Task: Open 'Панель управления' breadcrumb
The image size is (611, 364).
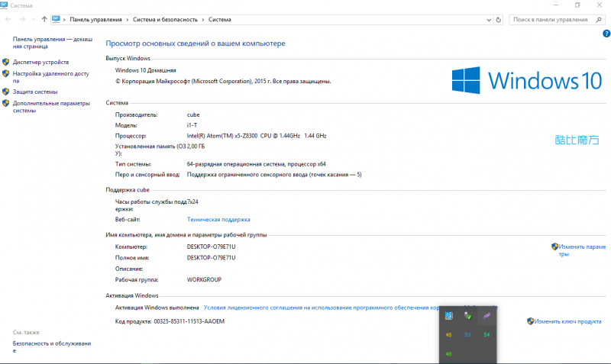Action: [95, 20]
